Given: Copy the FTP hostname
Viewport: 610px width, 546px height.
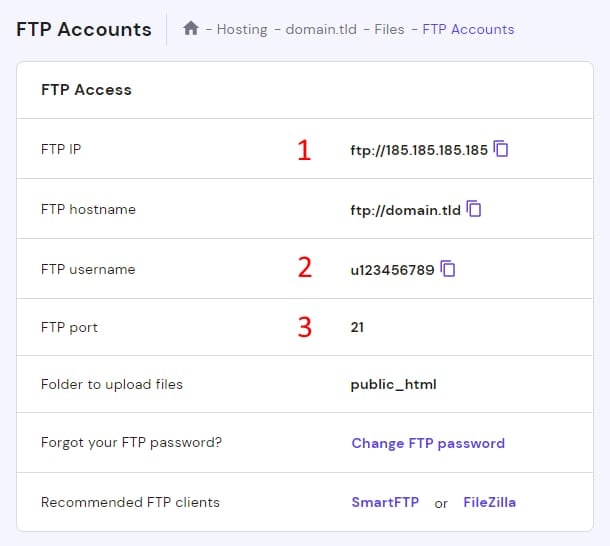Looking at the screenshot, I should click(x=475, y=209).
